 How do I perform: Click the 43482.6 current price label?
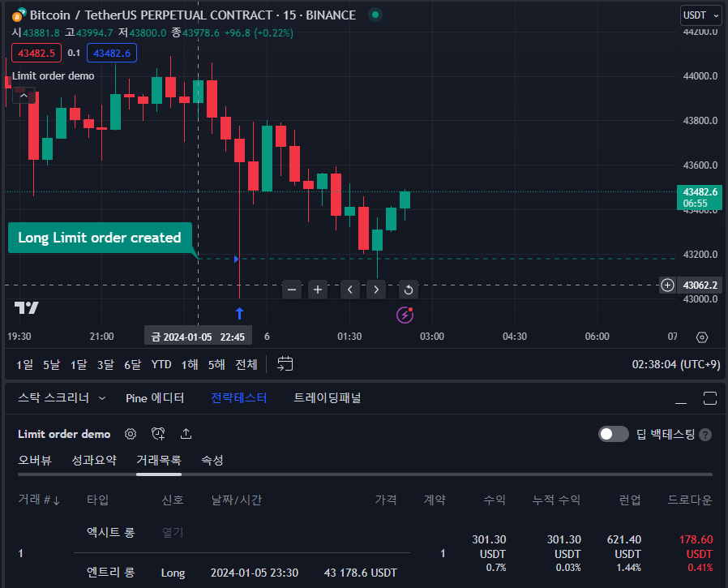pos(700,197)
